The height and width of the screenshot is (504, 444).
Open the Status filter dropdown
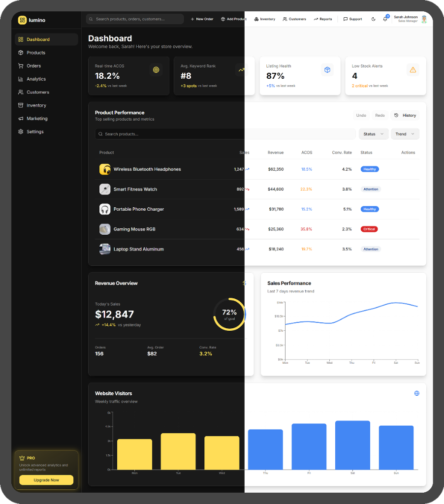pos(373,133)
